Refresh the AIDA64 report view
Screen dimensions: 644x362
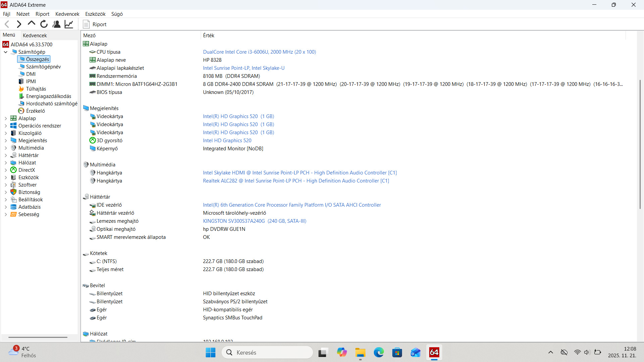[x=44, y=24]
